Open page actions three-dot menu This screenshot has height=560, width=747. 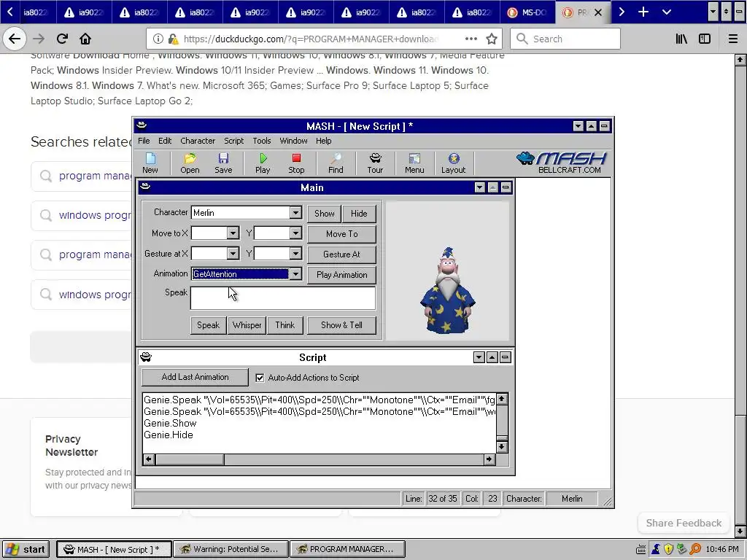(471, 39)
